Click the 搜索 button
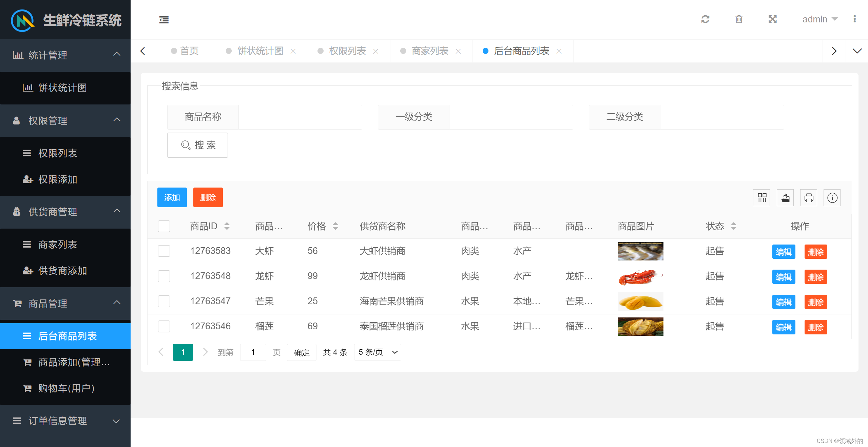868x447 pixels. 197,145
